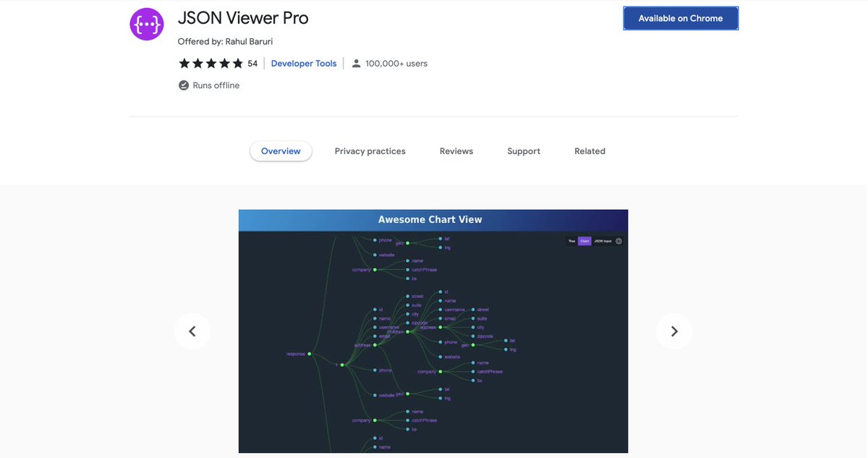The width and height of the screenshot is (868, 458).
Task: Click the users count person icon
Action: pos(356,63)
